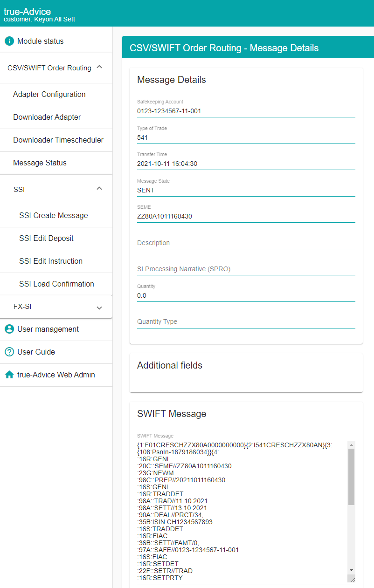The height and width of the screenshot is (588, 374).
Task: Click the Module status info icon
Action: (x=9, y=41)
